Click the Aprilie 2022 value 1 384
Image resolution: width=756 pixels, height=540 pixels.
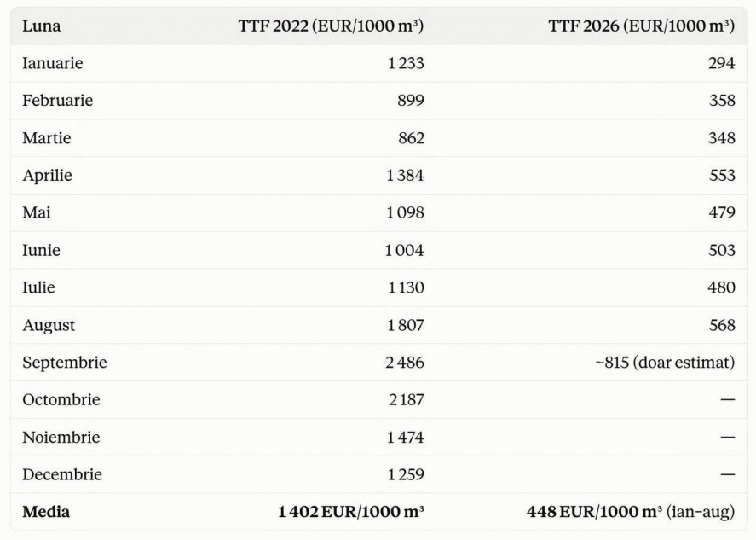tap(405, 175)
